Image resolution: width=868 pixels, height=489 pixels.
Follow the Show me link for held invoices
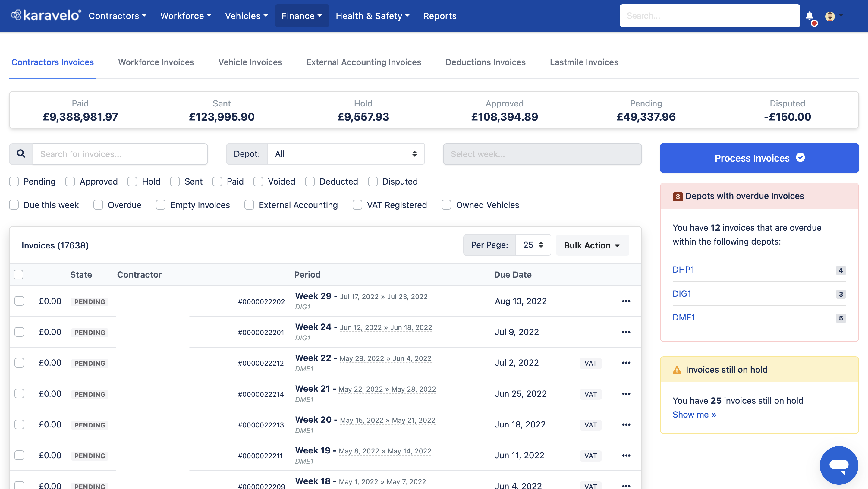coord(694,415)
